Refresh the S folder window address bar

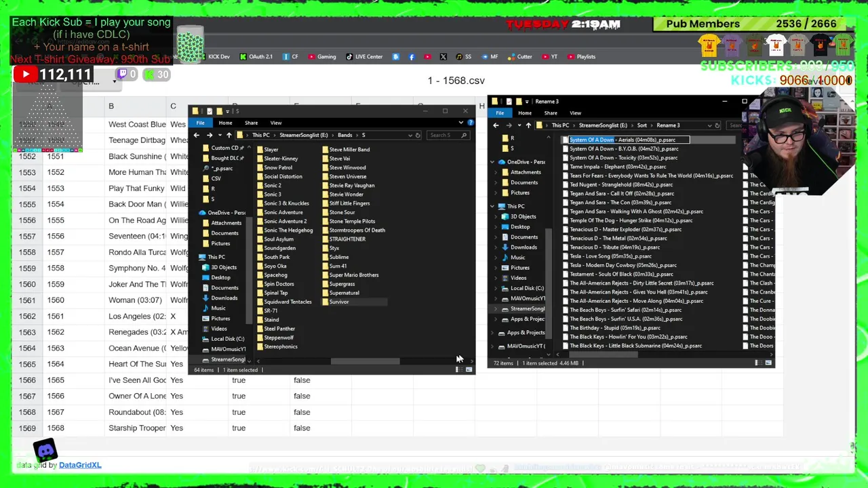(418, 135)
